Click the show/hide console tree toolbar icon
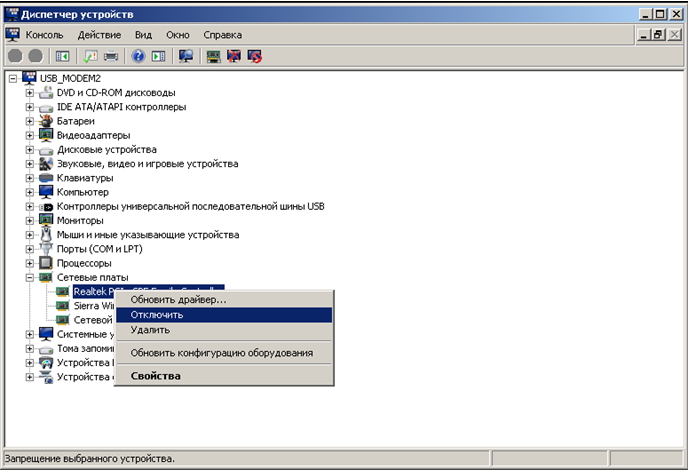The image size is (689, 471). [x=63, y=56]
